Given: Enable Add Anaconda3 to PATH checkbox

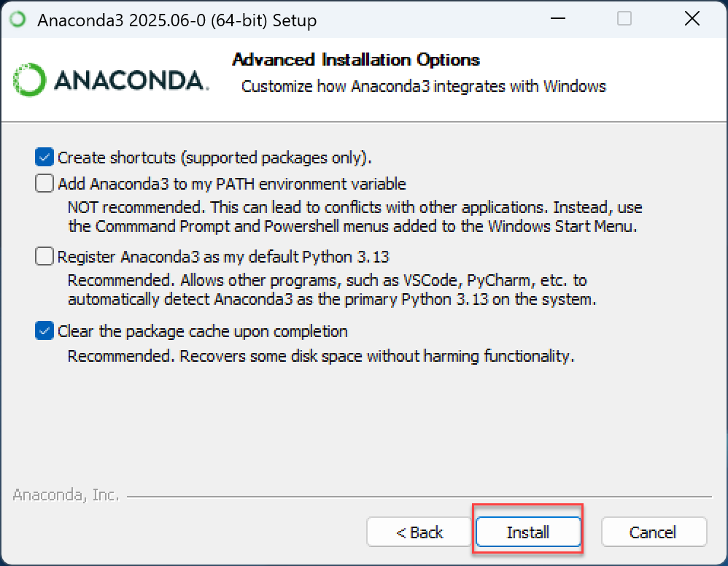Looking at the screenshot, I should click(44, 183).
